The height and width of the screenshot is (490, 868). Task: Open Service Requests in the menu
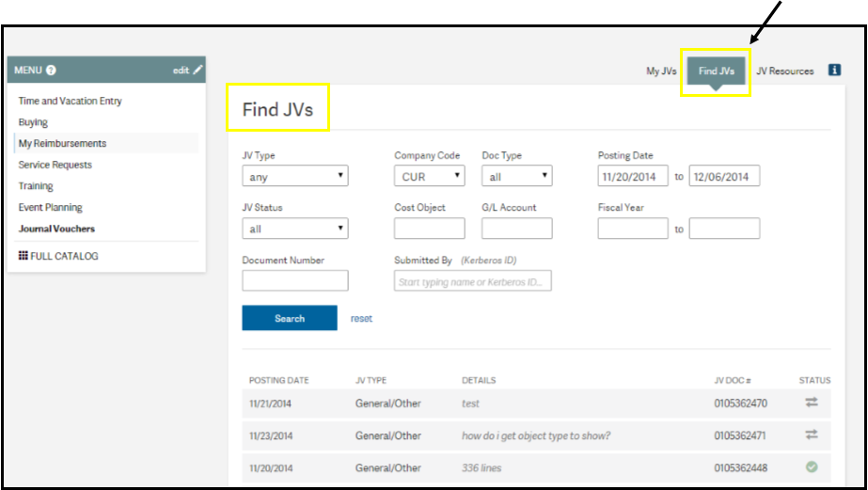pos(55,165)
